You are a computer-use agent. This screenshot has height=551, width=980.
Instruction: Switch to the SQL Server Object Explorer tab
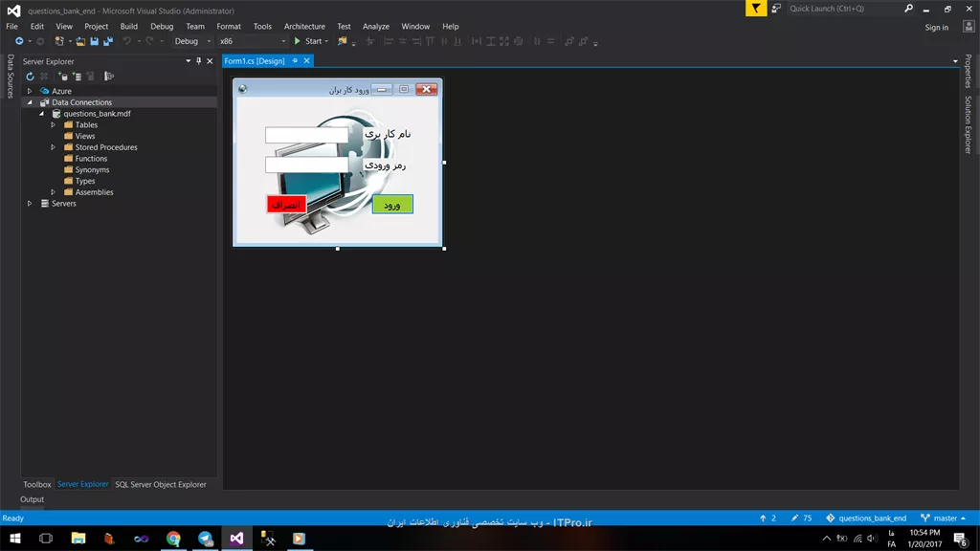click(161, 484)
